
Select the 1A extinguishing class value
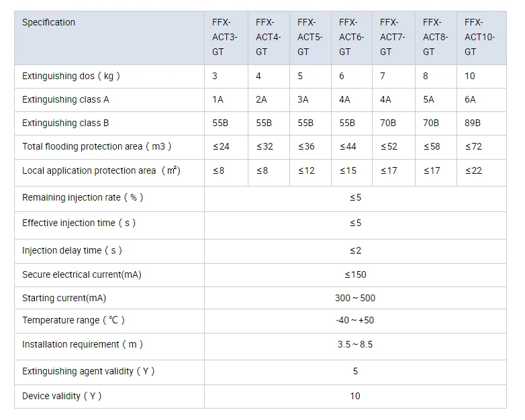(218, 99)
